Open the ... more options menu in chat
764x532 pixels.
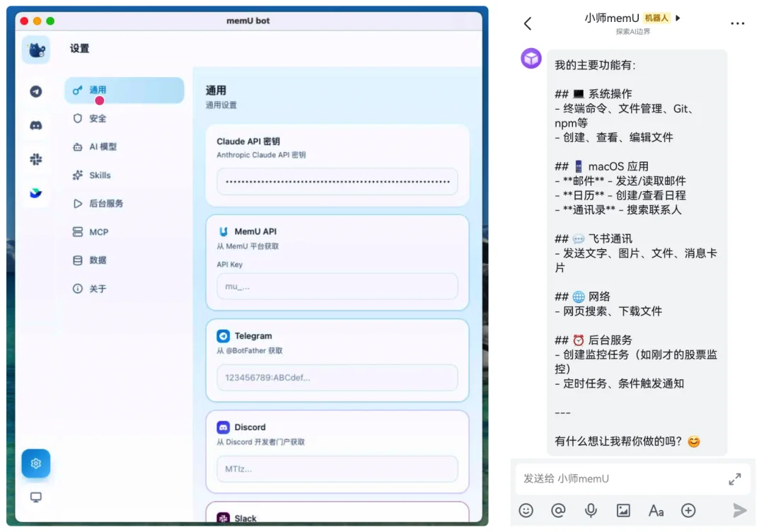pyautogui.click(x=738, y=23)
